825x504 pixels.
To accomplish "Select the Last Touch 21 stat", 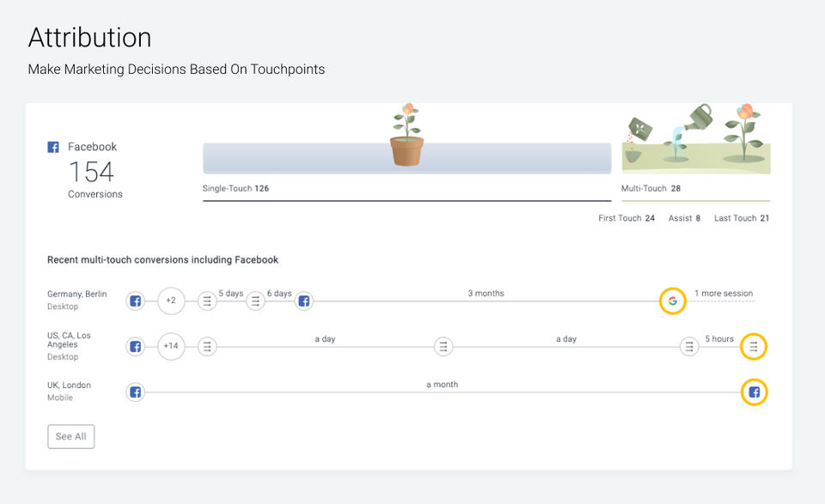I will [742, 218].
